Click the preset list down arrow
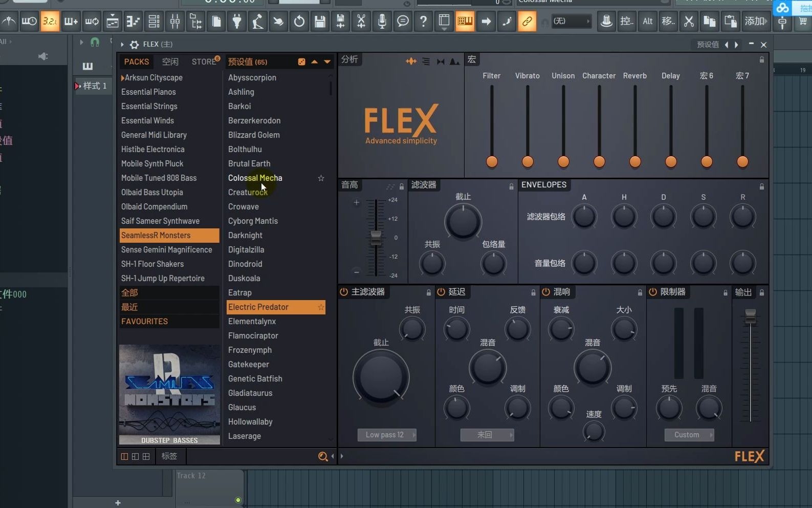The image size is (812, 508). 327,62
